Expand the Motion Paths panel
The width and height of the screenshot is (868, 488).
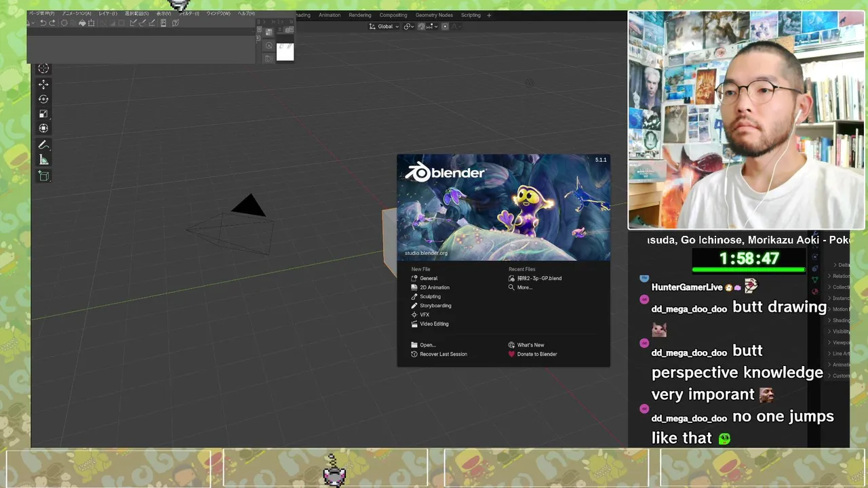coord(840,309)
